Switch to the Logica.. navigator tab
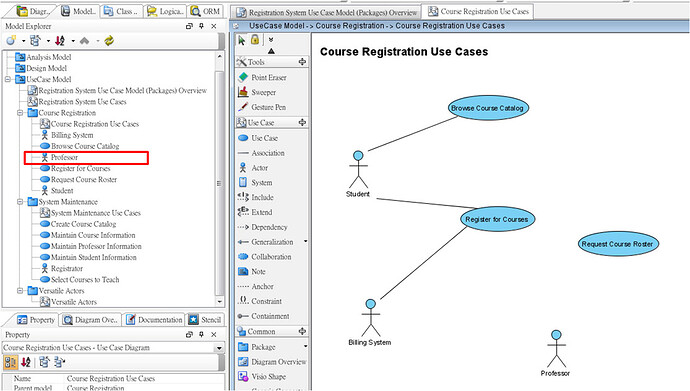The width and height of the screenshot is (690, 391). [x=165, y=11]
